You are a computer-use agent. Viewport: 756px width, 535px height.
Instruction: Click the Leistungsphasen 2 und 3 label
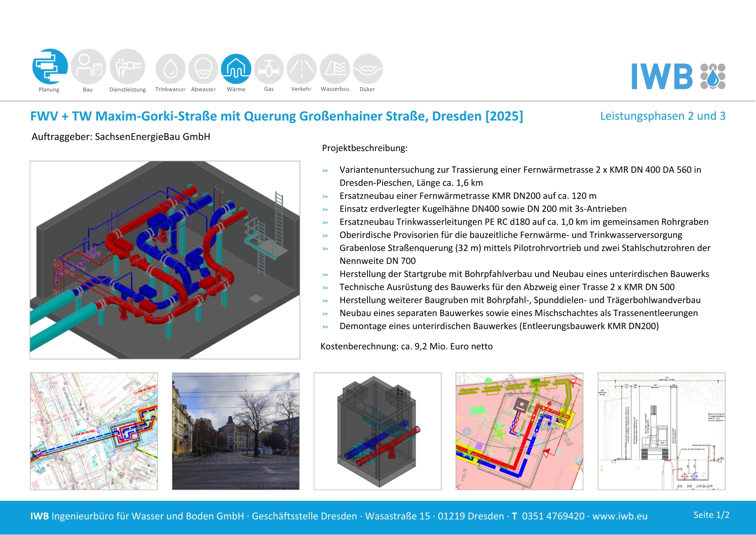(663, 116)
